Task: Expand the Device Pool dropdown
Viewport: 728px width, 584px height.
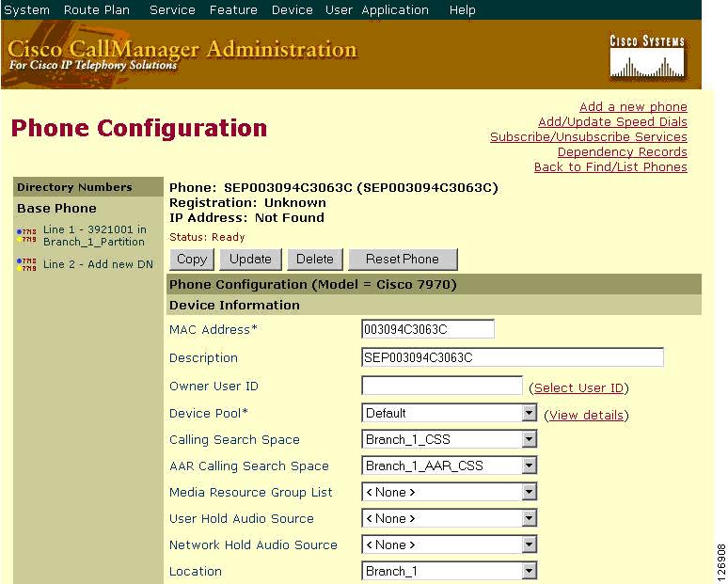Action: [x=529, y=413]
